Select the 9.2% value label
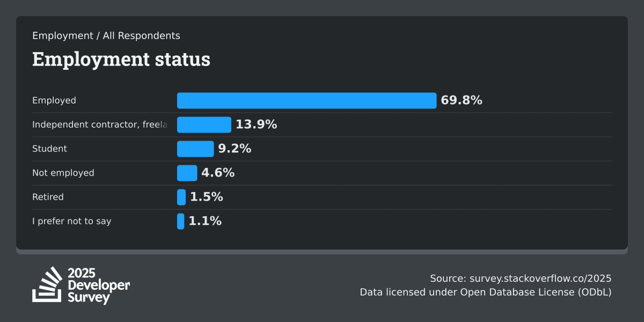The height and width of the screenshot is (322, 644). pyautogui.click(x=235, y=149)
